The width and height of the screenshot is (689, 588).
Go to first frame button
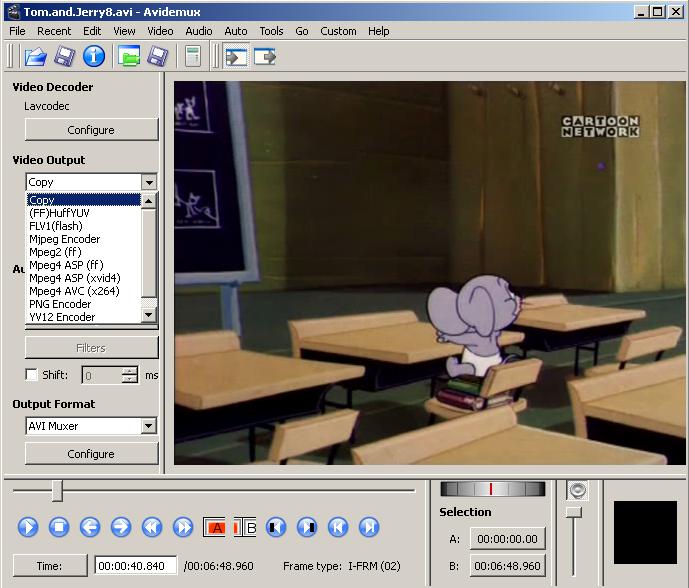tap(338, 527)
